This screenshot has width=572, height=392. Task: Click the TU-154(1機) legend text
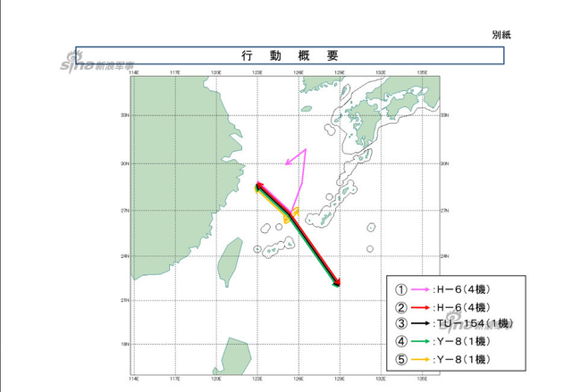(x=475, y=323)
